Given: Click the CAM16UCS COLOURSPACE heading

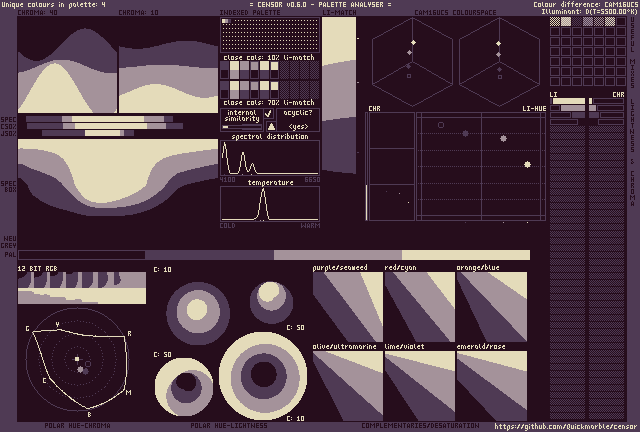Looking at the screenshot, I should pyautogui.click(x=456, y=13).
